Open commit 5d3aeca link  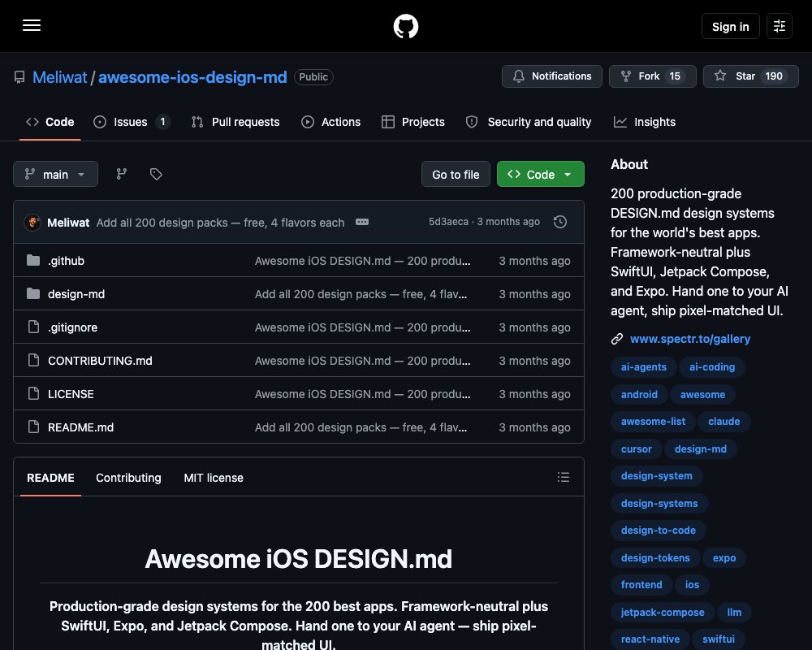click(x=448, y=222)
